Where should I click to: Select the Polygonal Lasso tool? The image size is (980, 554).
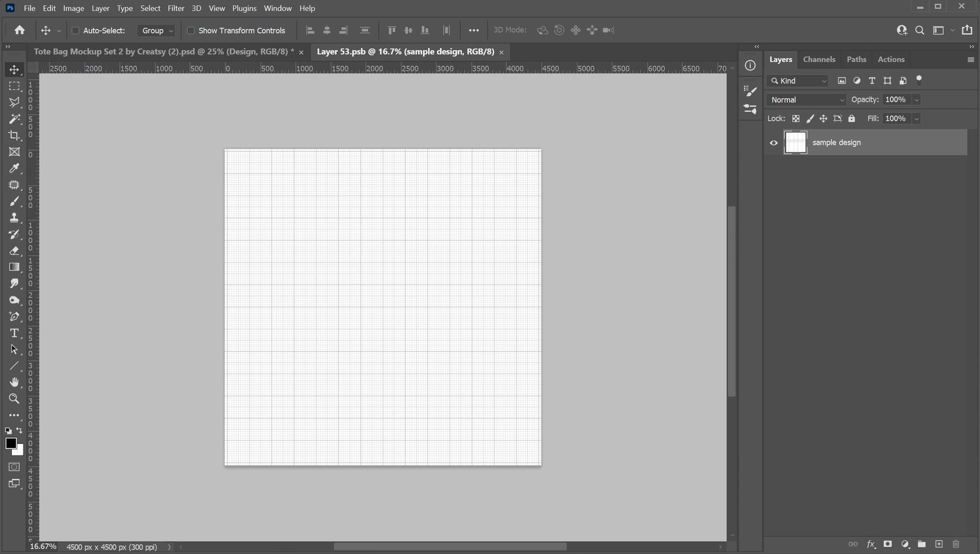click(x=14, y=103)
